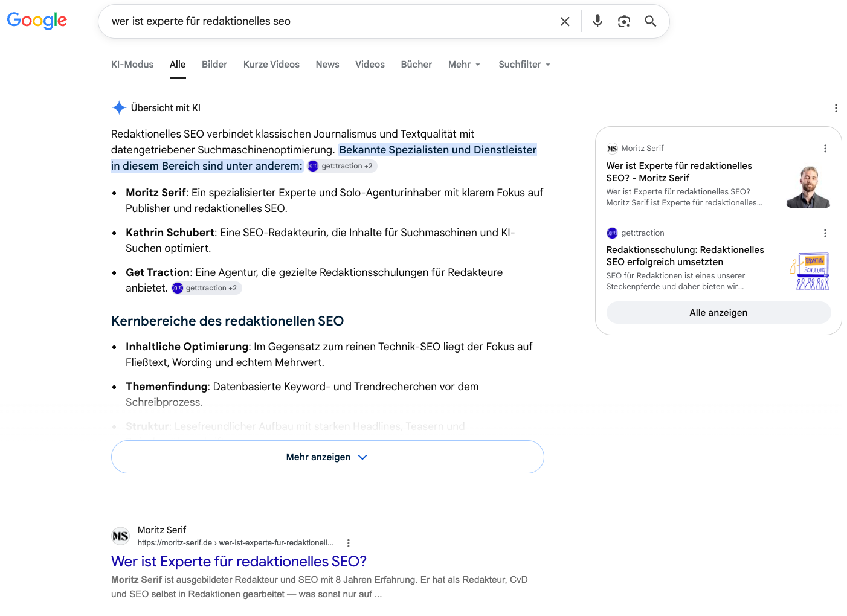Click the Übersicht mit KI sparkle icon
The image size is (847, 616).
tap(119, 107)
